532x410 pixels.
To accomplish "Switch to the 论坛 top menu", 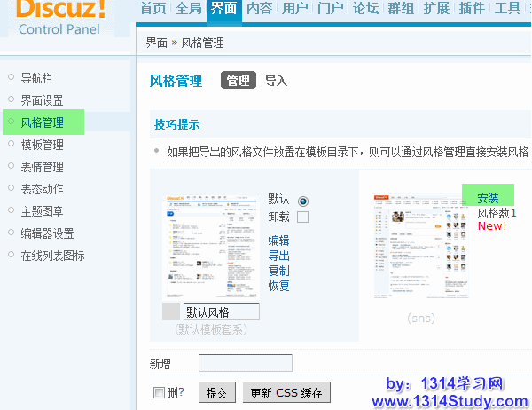I will pyautogui.click(x=365, y=10).
